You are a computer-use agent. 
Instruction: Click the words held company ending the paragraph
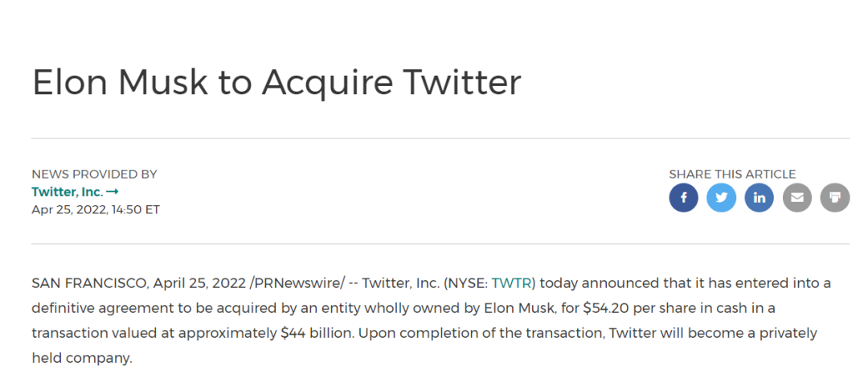click(x=81, y=358)
